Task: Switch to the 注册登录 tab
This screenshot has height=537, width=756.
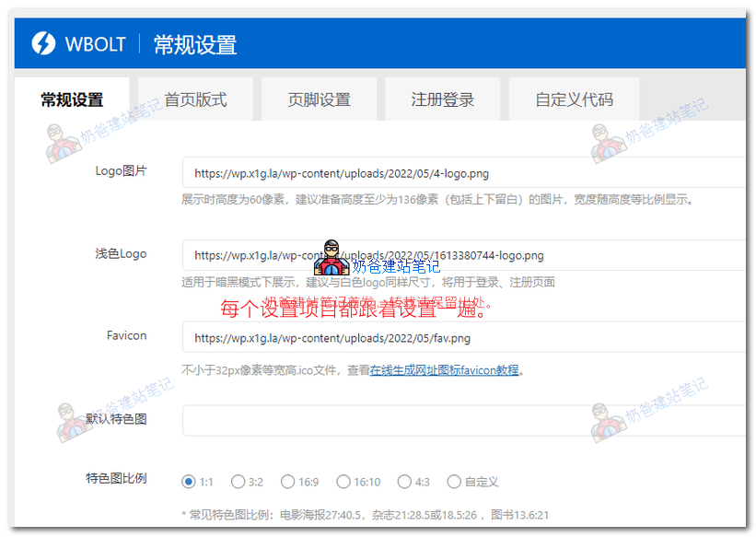Action: (x=445, y=99)
